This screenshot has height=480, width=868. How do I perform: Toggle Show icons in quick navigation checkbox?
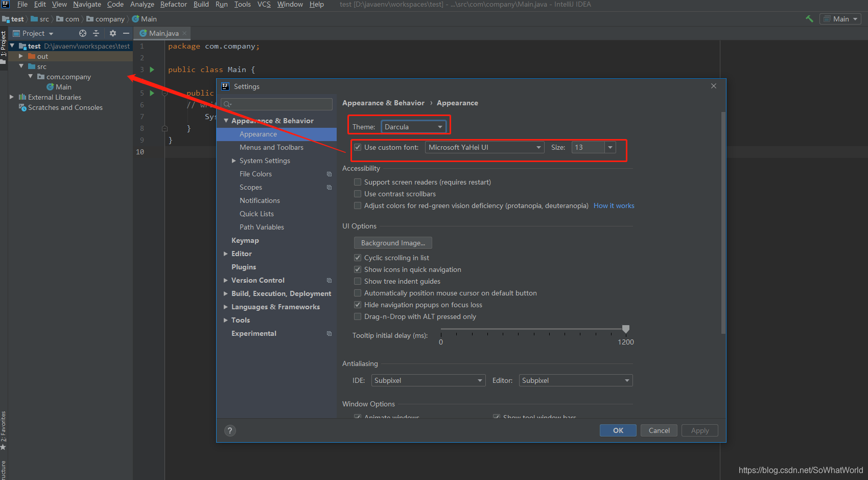tap(358, 269)
